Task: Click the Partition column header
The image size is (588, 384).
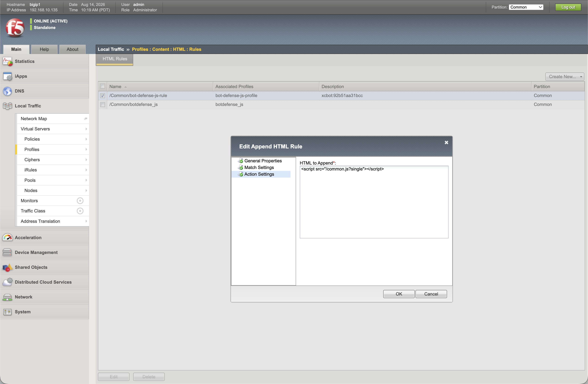Action: tap(558, 86)
